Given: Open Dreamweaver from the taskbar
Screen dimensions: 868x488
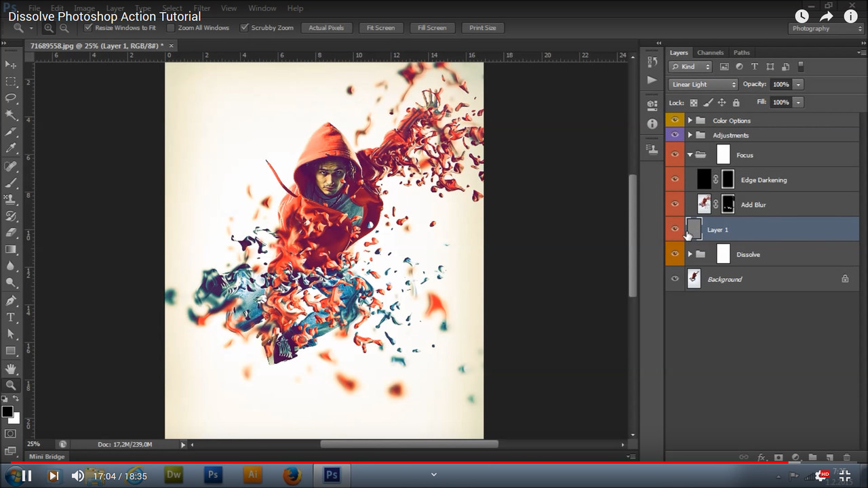Looking at the screenshot, I should pos(174,475).
